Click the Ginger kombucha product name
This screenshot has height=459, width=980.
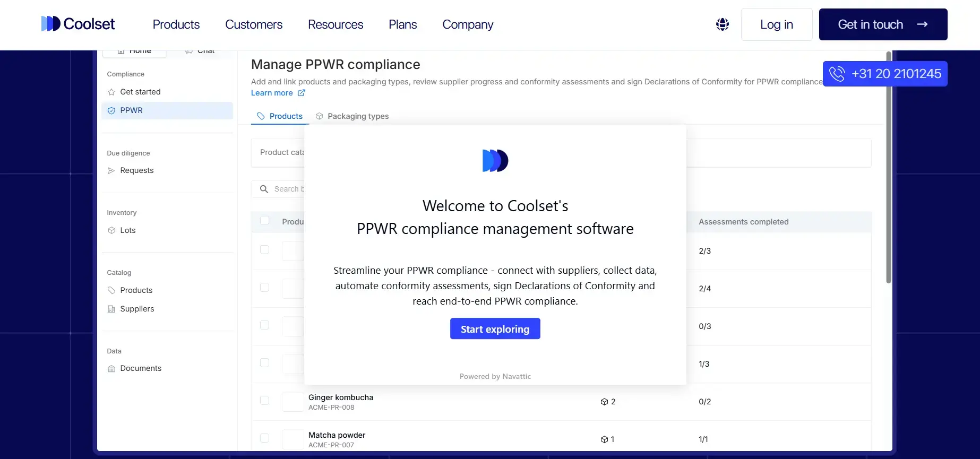341,397
